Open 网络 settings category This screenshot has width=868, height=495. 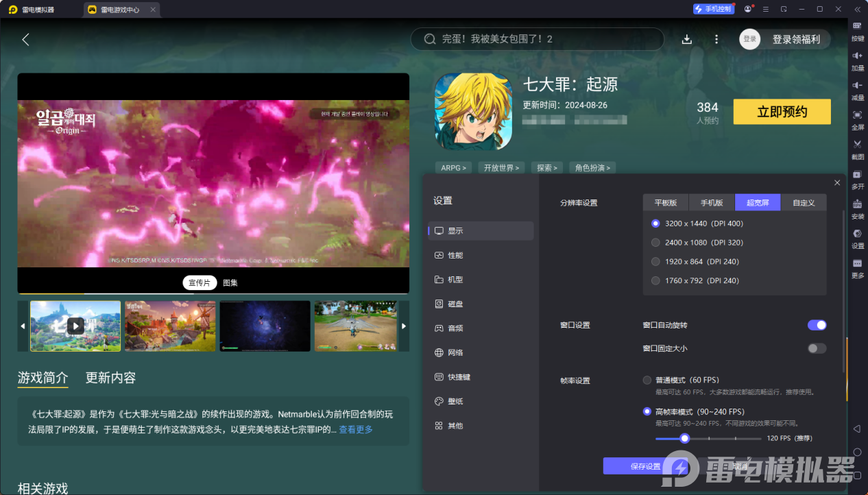(x=481, y=352)
